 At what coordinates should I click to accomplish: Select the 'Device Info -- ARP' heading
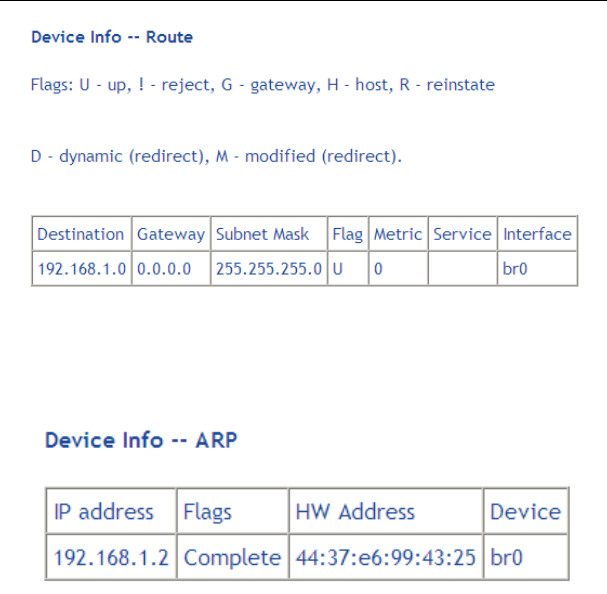[141, 440]
